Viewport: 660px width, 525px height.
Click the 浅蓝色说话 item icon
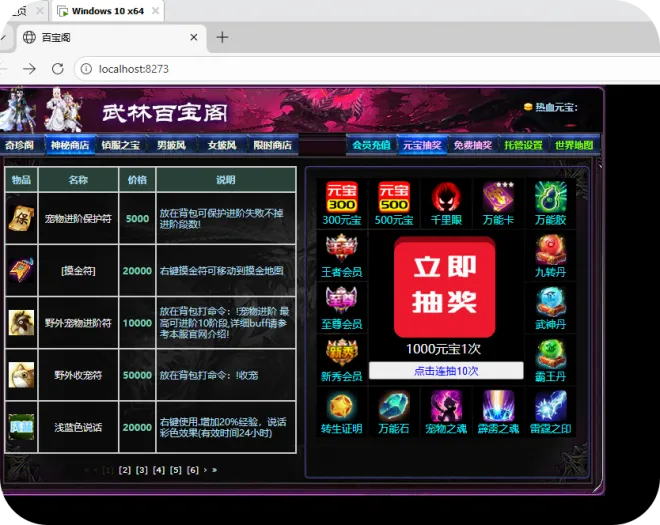coord(21,427)
